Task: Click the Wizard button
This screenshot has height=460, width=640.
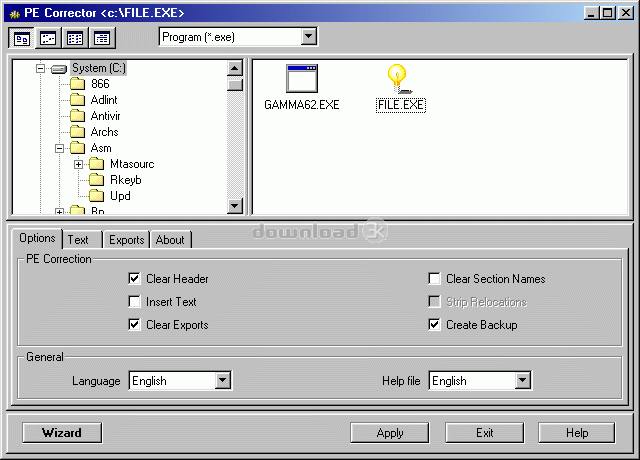Action: [62, 433]
